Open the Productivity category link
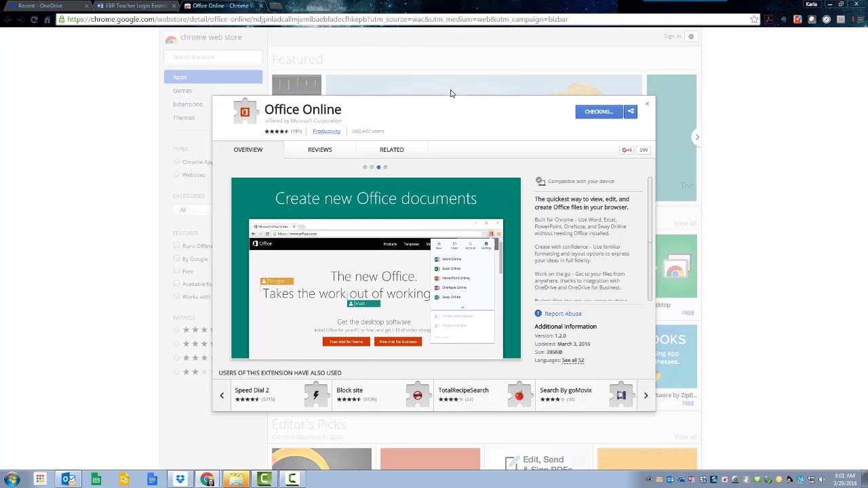Image resolution: width=868 pixels, height=488 pixels. click(x=326, y=131)
